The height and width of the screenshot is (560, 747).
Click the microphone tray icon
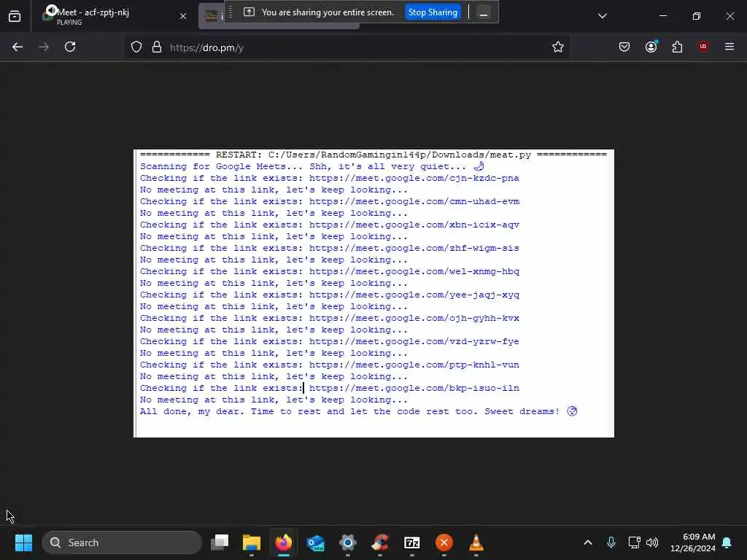click(611, 542)
